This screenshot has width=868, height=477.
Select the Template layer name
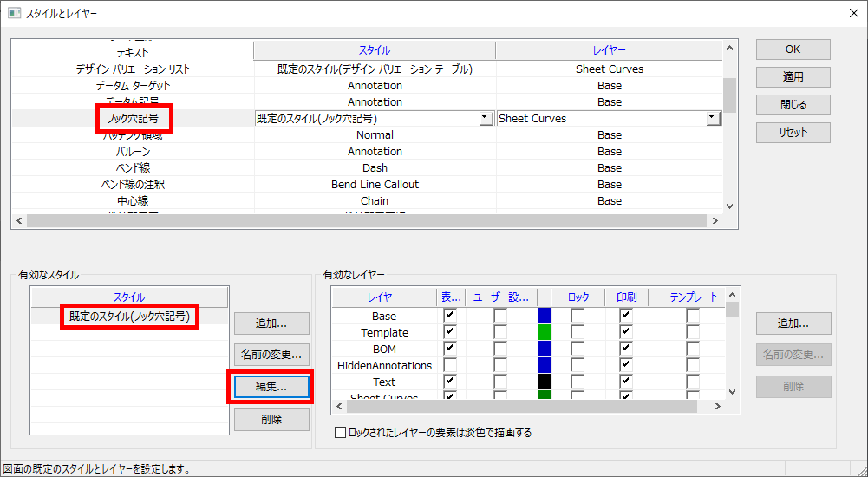384,332
